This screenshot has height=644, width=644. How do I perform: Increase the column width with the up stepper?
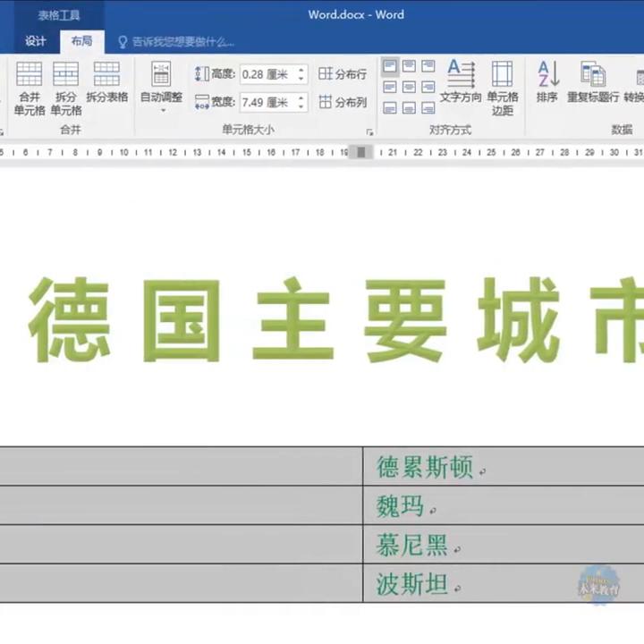point(302,97)
